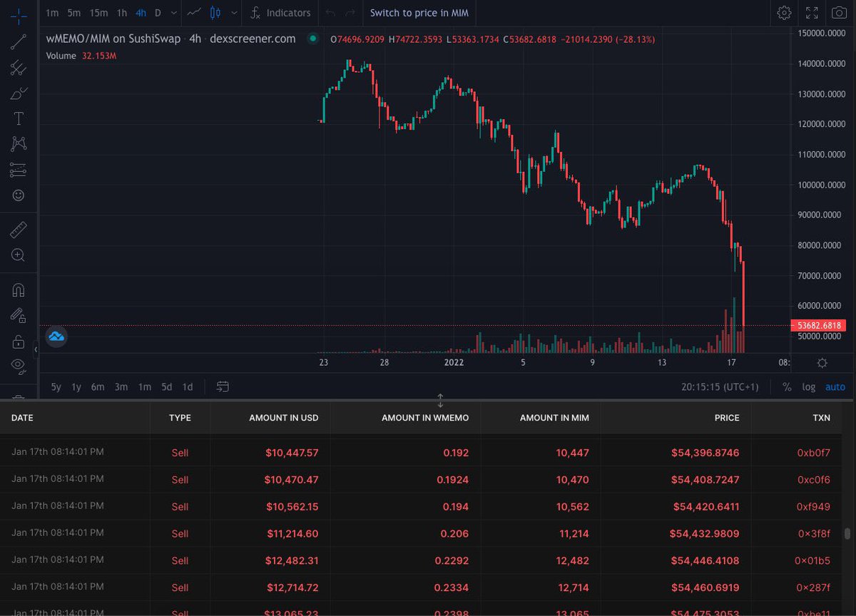This screenshot has width=856, height=616.
Task: Set date range to 1m at bottom
Action: point(144,387)
